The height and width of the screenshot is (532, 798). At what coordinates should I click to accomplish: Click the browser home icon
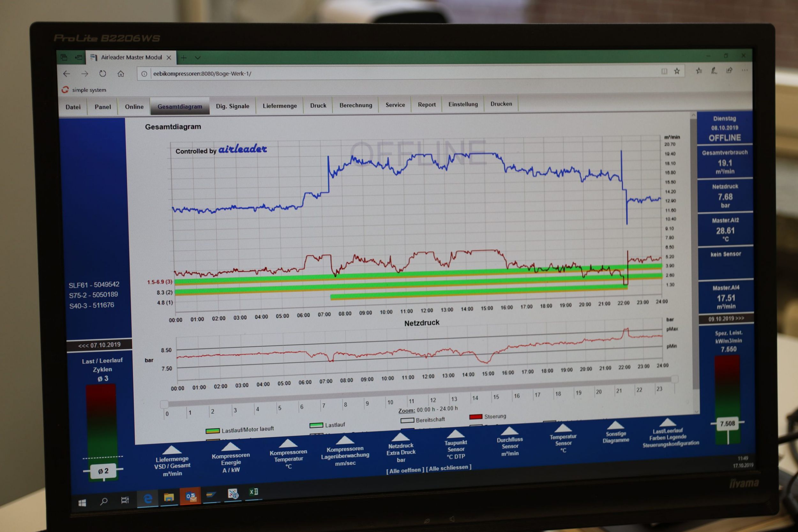(121, 74)
